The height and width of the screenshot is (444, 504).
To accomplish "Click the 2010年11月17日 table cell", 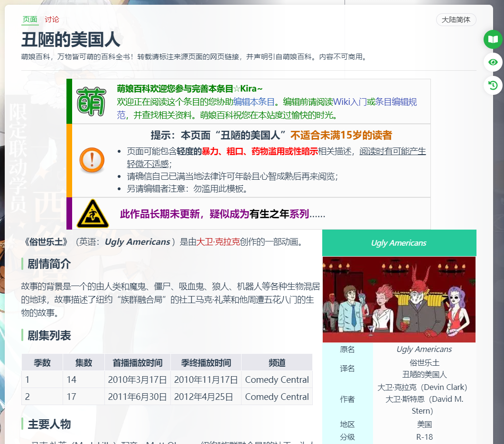I will click(205, 380).
